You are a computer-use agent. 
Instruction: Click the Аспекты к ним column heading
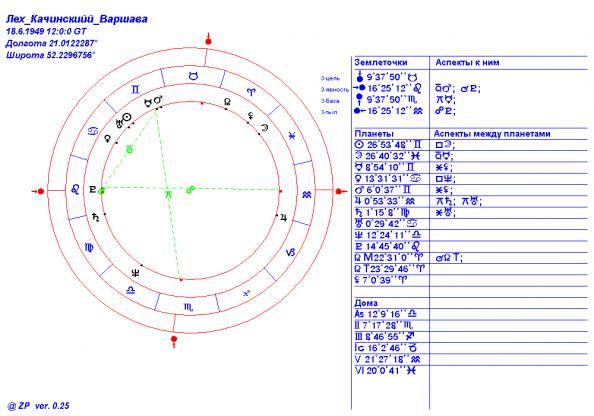tap(467, 63)
